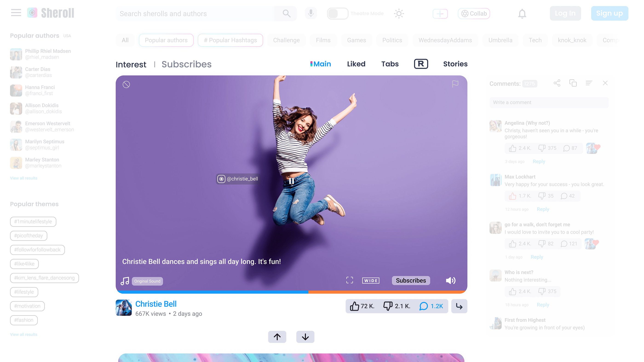Screen dimensions: 644x362
Task: Switch to the Liked tab
Action: click(356, 64)
